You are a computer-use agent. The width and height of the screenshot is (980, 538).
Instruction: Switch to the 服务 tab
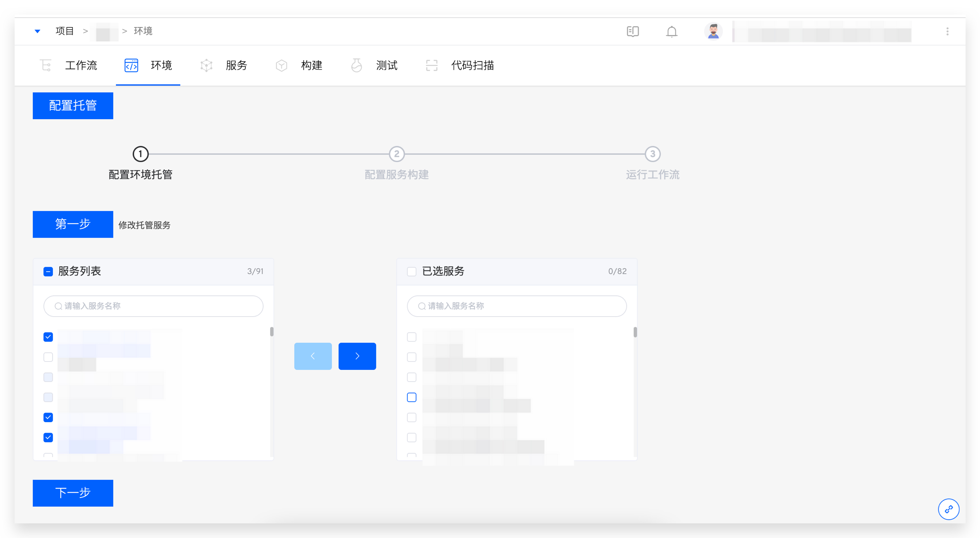click(x=236, y=65)
